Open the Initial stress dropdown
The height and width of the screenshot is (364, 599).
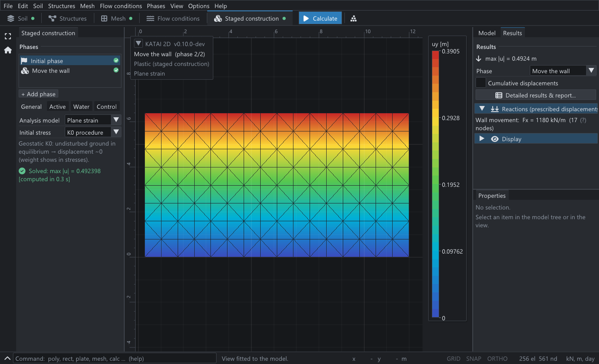coord(93,132)
